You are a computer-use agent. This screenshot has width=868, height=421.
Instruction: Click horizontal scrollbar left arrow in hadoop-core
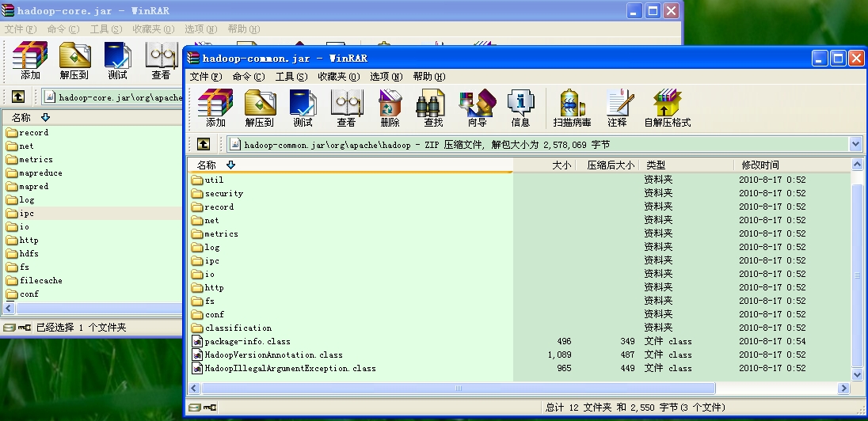(8, 308)
